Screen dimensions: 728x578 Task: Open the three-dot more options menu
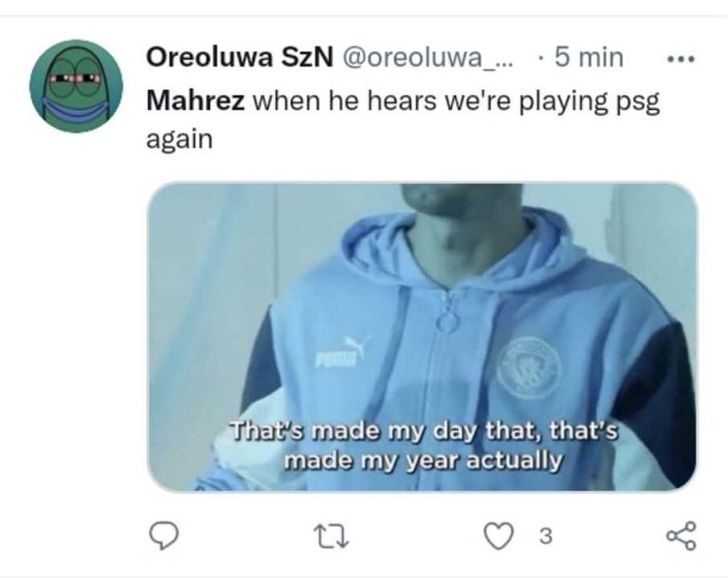pos(682,59)
